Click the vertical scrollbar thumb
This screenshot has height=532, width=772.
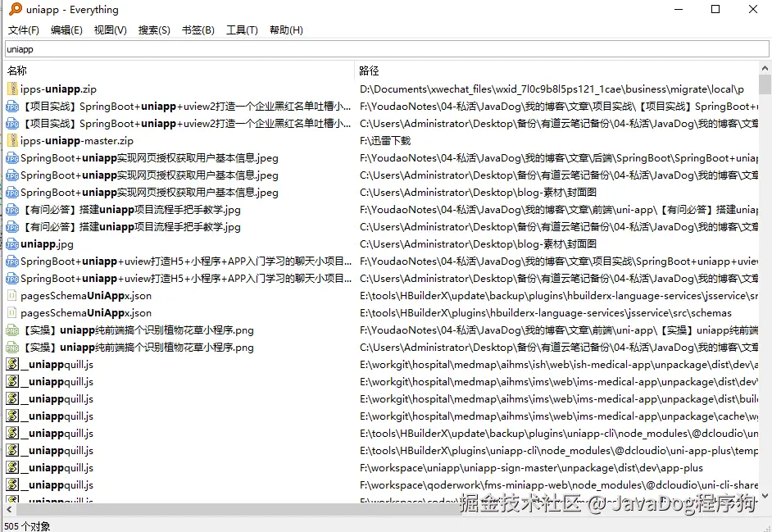pos(765,84)
